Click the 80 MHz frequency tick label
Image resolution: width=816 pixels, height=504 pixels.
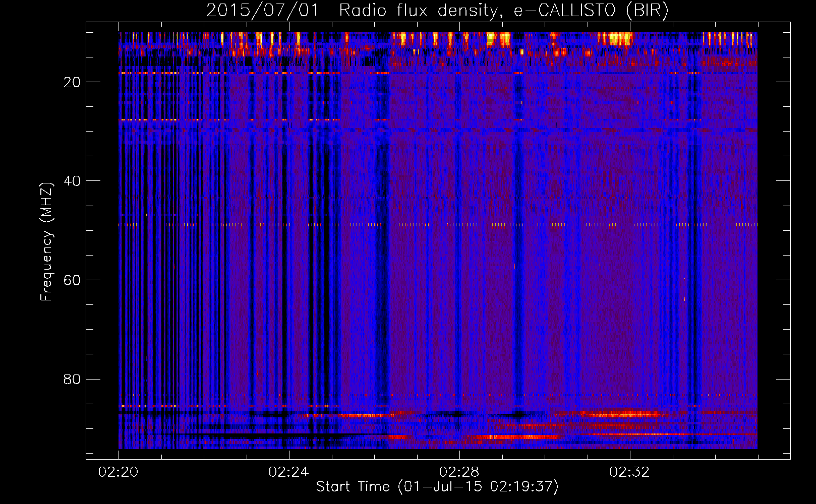(x=72, y=379)
